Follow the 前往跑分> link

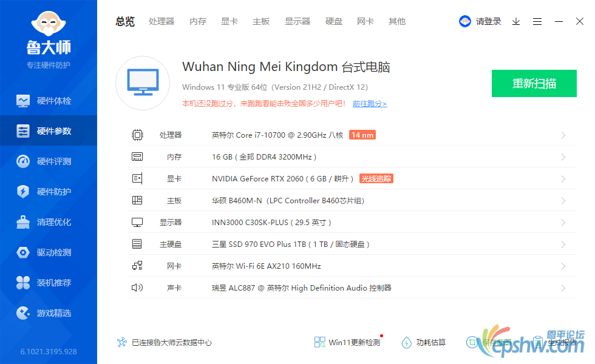tap(370, 104)
